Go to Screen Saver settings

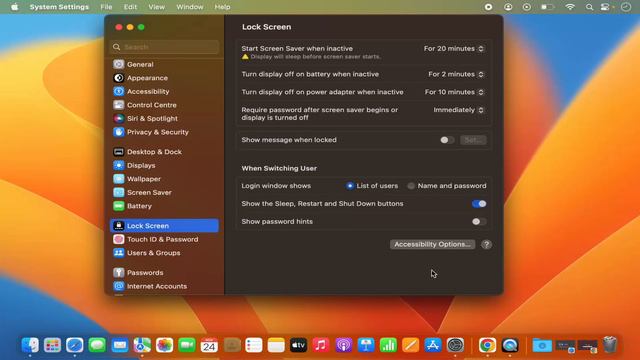coord(164,192)
